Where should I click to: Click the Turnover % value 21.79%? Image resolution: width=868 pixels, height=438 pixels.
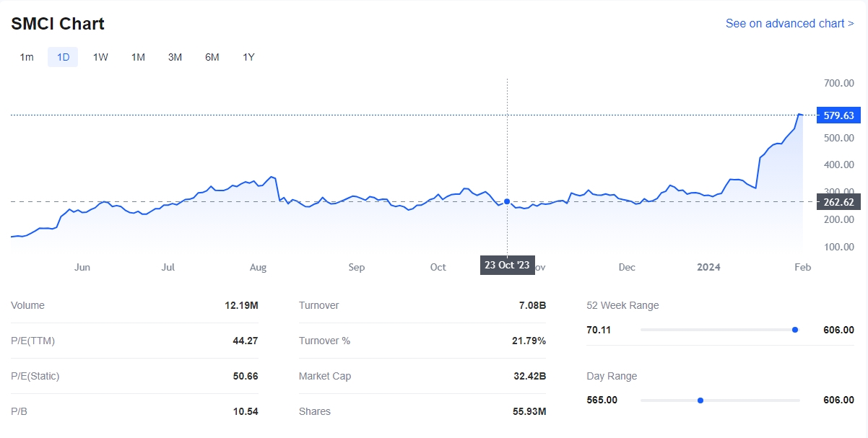pyautogui.click(x=529, y=341)
